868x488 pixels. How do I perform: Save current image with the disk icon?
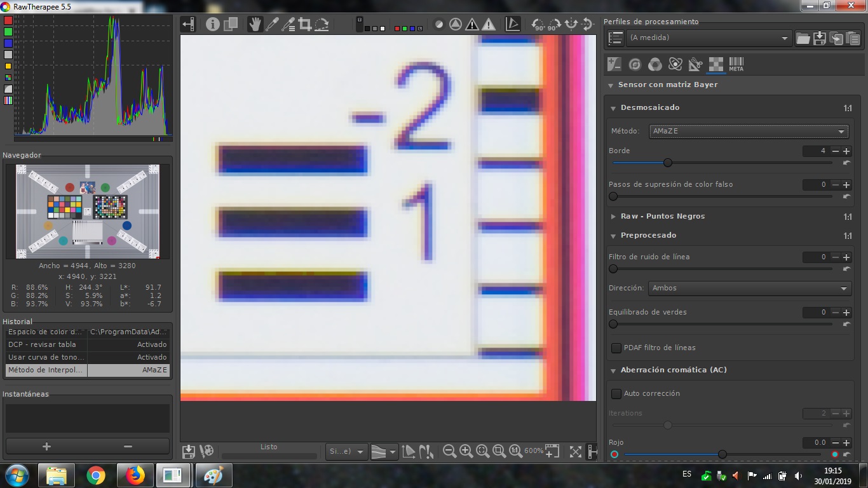(189, 452)
